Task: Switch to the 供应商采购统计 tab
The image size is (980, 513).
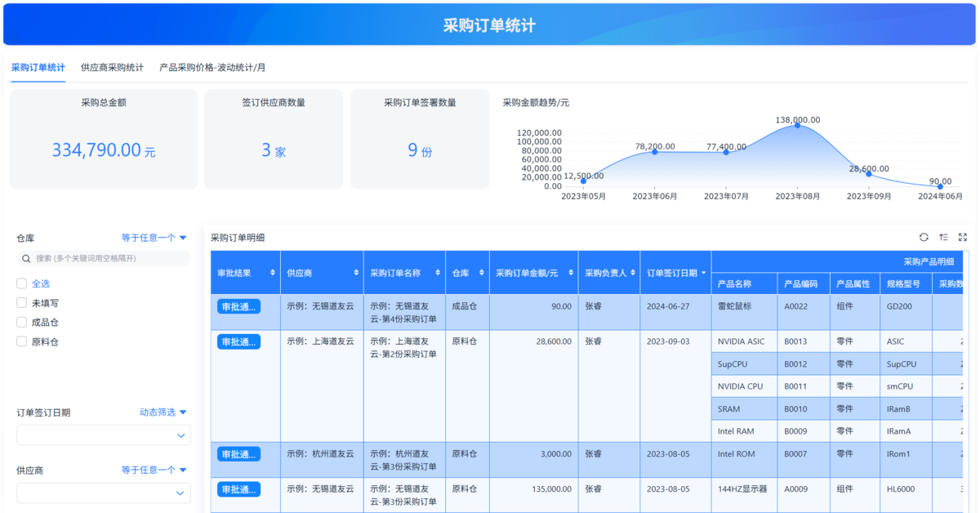Action: tap(112, 68)
